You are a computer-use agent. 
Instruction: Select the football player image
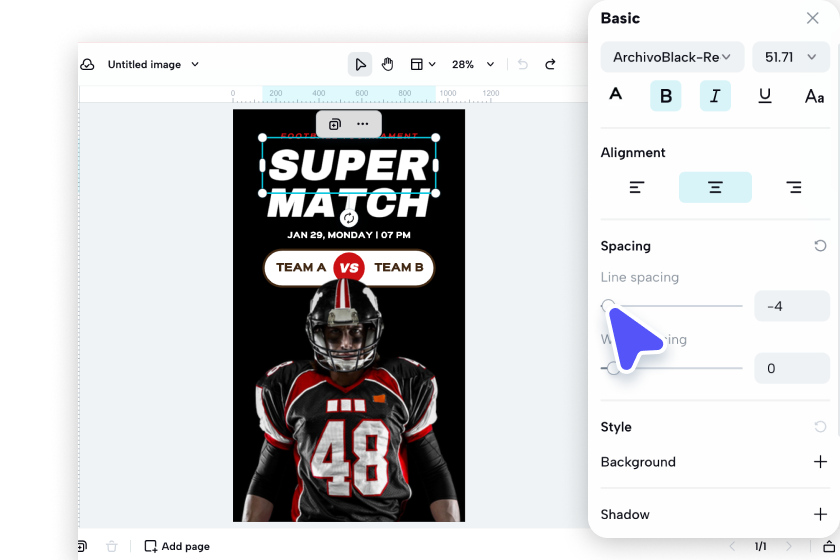[349, 402]
